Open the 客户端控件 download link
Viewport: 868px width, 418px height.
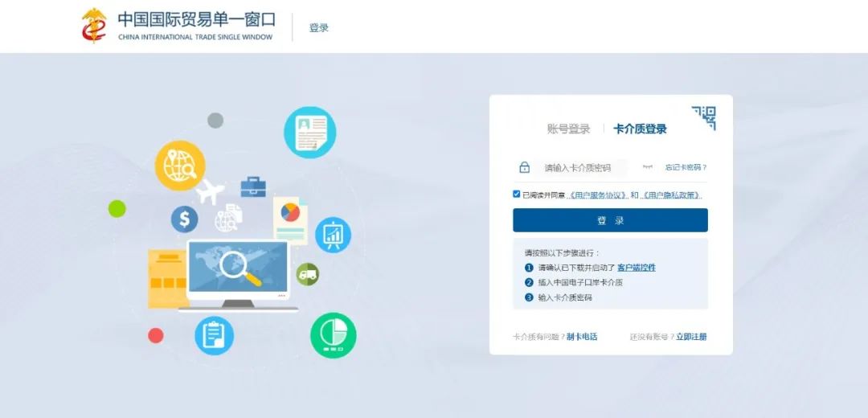click(636, 267)
